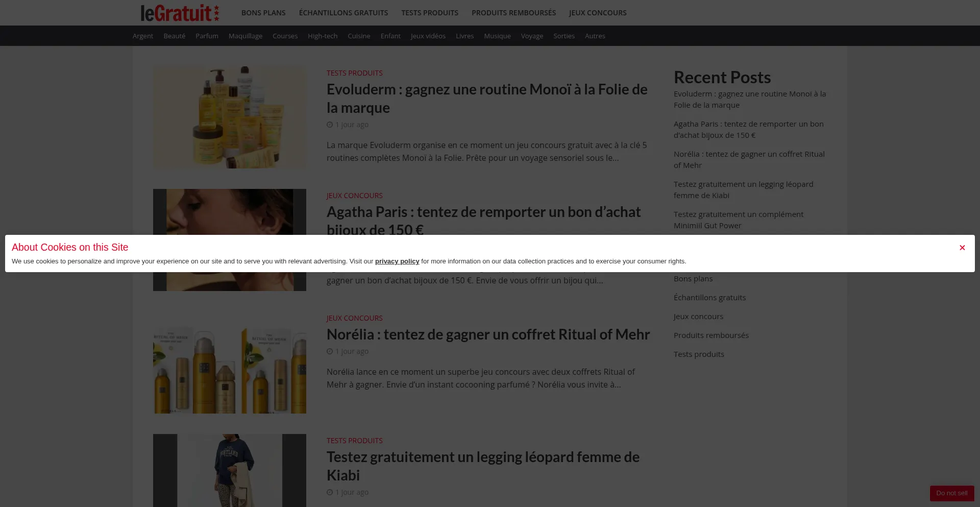
Task: Open ÉCHANTILLONS GRATUITS in top navigation
Action: point(344,13)
